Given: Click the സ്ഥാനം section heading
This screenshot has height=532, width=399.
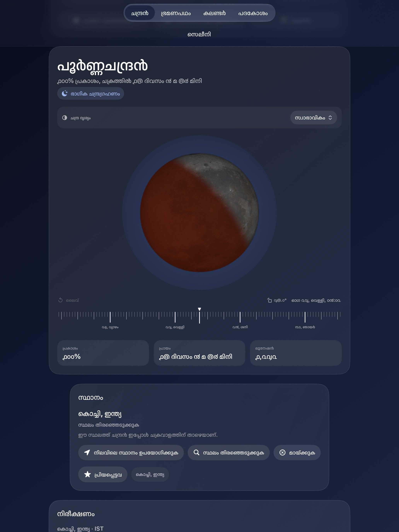Looking at the screenshot, I should tap(91, 398).
